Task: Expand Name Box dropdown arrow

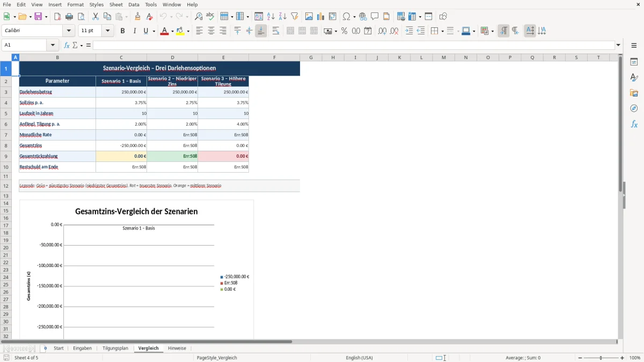Action: (x=53, y=45)
